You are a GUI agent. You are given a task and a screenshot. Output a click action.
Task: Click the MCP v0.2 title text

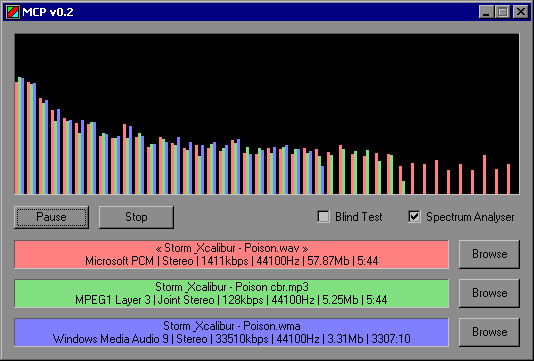click(x=48, y=12)
